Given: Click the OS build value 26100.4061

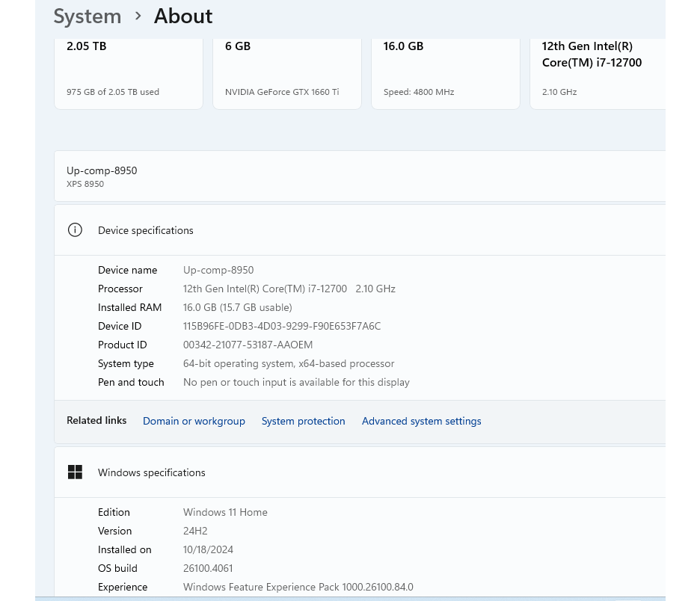Looking at the screenshot, I should click(x=208, y=568).
